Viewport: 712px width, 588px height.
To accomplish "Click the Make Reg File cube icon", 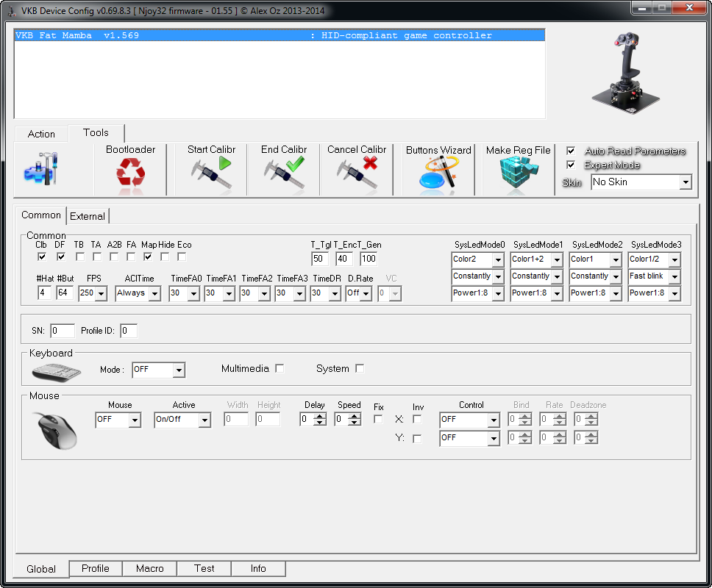I will [518, 172].
